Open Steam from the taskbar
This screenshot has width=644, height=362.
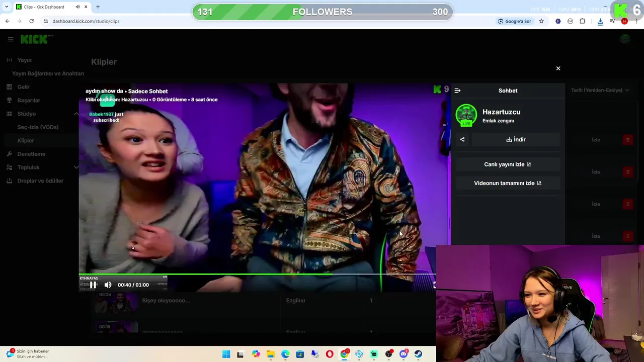click(418, 354)
